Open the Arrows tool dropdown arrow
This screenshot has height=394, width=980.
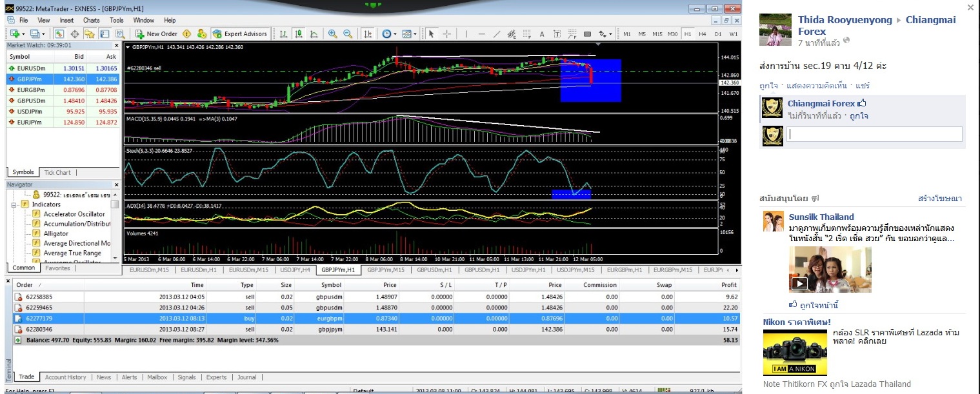610,34
